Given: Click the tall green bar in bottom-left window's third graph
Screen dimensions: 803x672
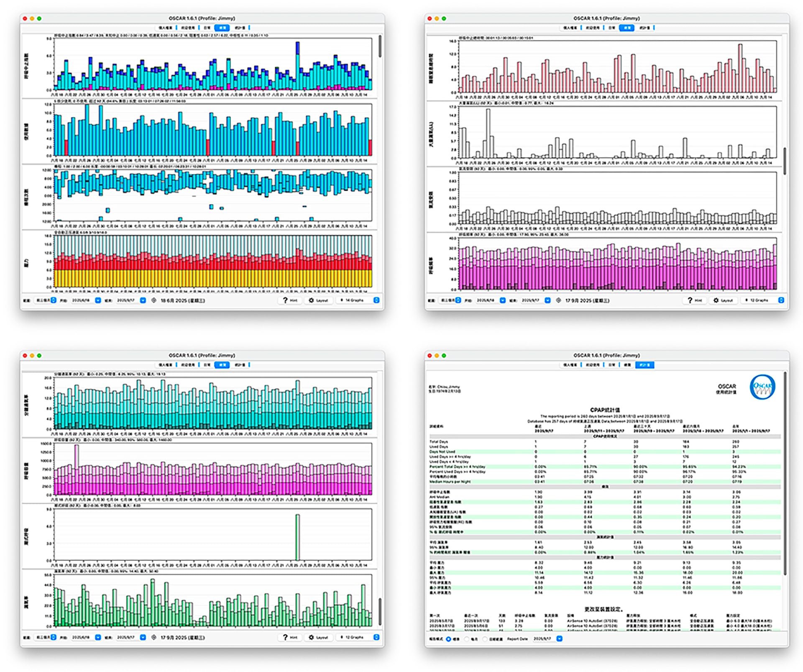Looking at the screenshot, I should tap(297, 537).
